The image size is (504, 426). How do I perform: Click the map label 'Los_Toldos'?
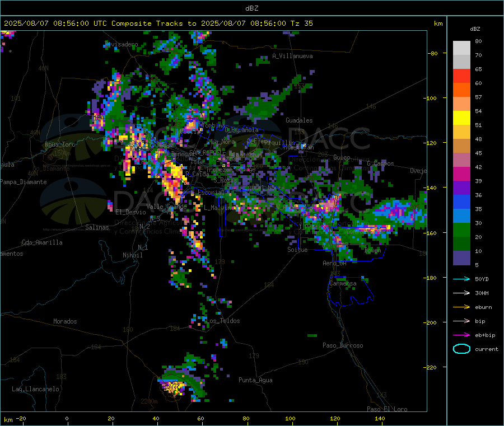(x=223, y=321)
